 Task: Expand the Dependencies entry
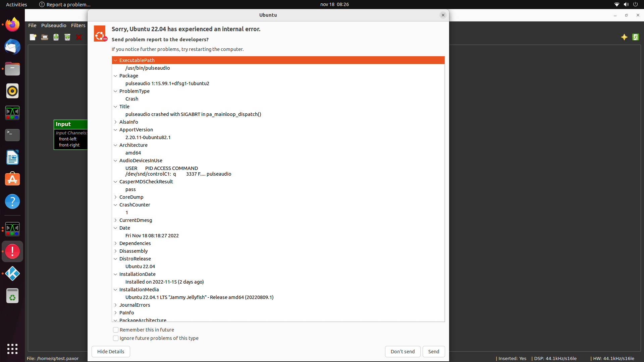click(115, 243)
